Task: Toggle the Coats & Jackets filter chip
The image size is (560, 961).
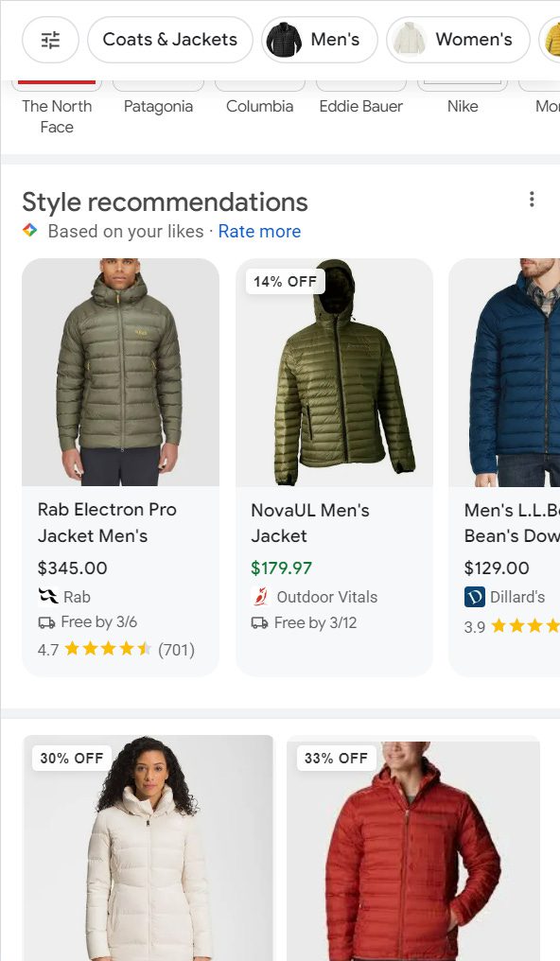Action: (169, 39)
